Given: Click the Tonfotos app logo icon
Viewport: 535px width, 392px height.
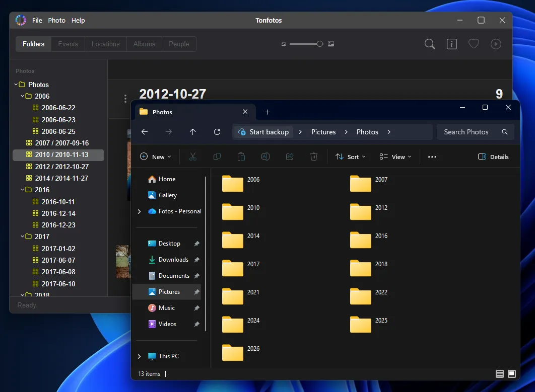Looking at the screenshot, I should coord(21,20).
